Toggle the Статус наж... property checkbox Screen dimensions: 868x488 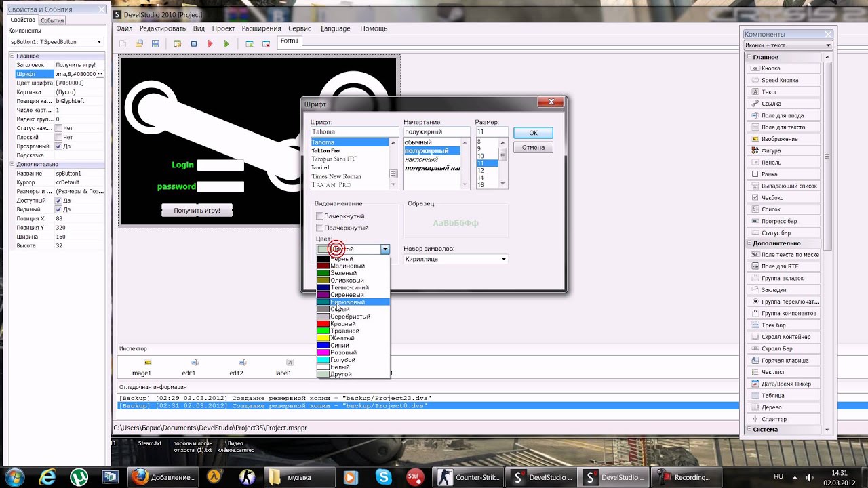coord(58,128)
